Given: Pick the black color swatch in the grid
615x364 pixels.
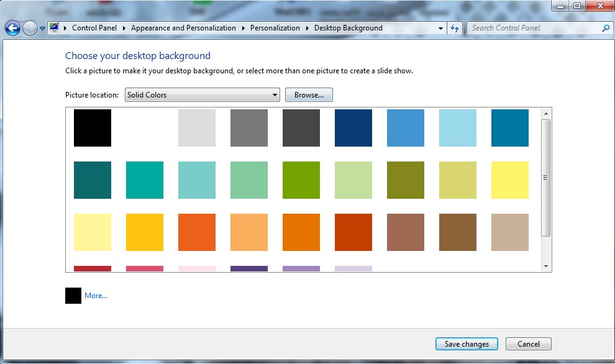Looking at the screenshot, I should coord(93,128).
